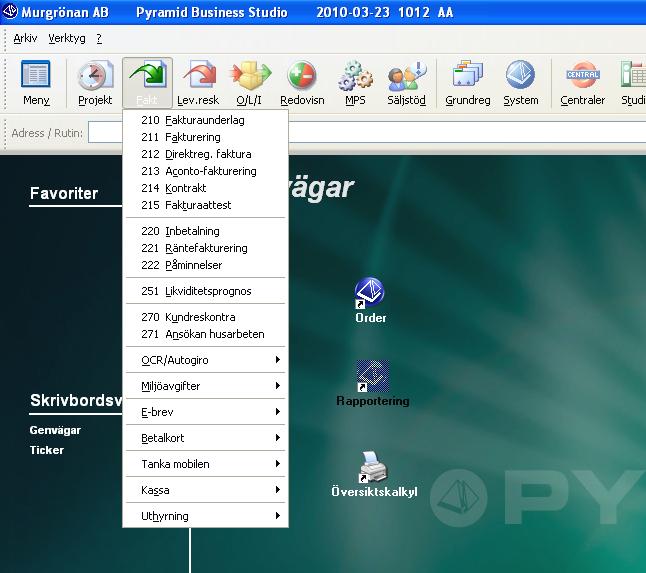The width and height of the screenshot is (646, 573).
Task: Select 220 Inbetalning
Action: coord(205,231)
